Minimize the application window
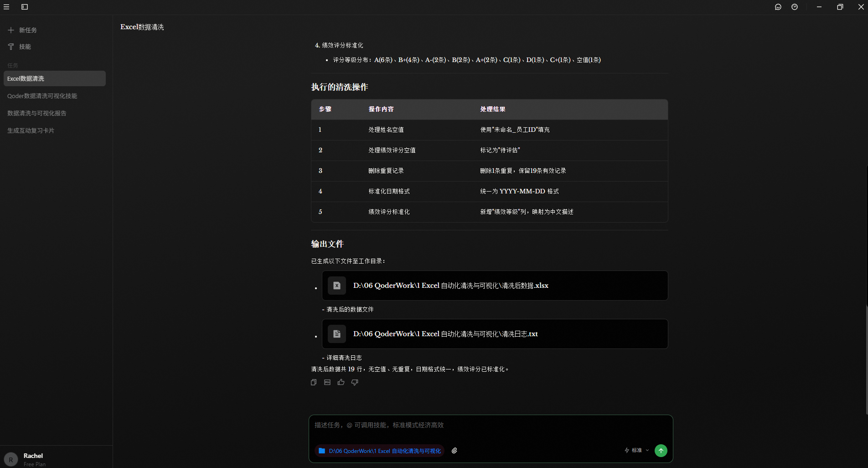868x468 pixels. [819, 7]
